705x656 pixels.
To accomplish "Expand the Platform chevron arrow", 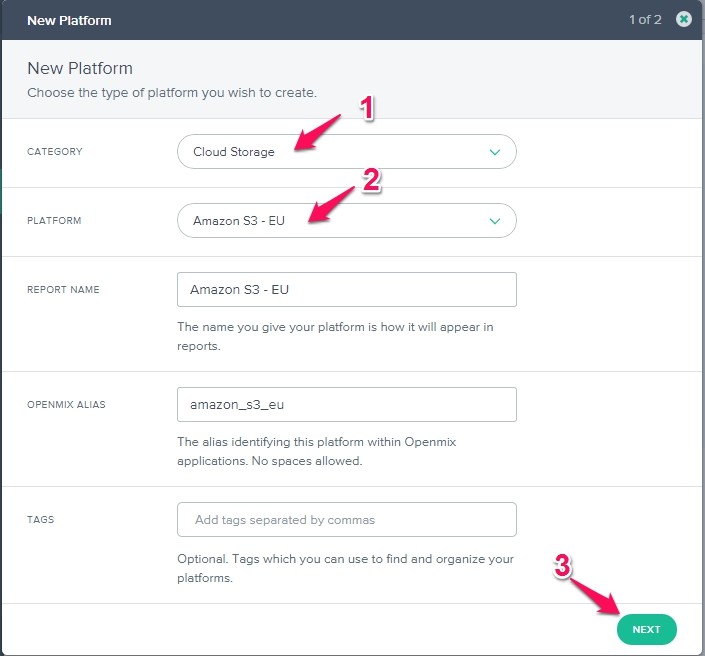I will tap(494, 221).
